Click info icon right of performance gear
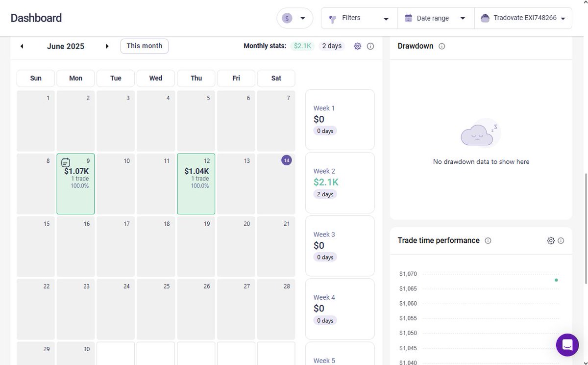 [561, 240]
